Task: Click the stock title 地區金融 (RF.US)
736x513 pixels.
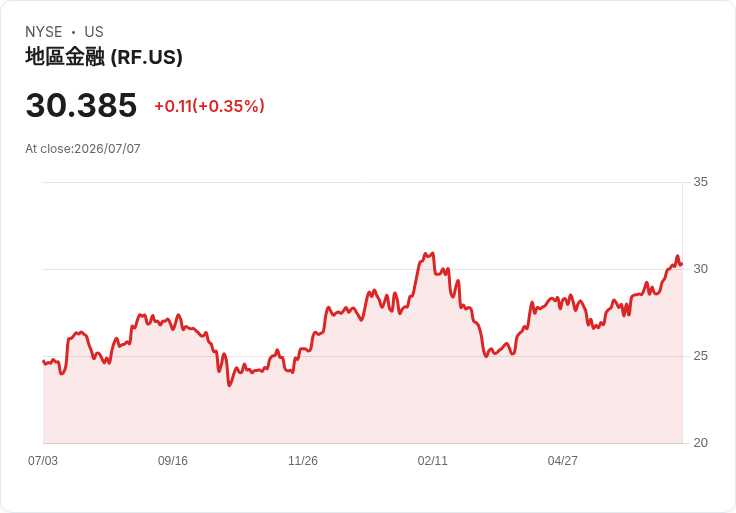Action: click(104, 57)
